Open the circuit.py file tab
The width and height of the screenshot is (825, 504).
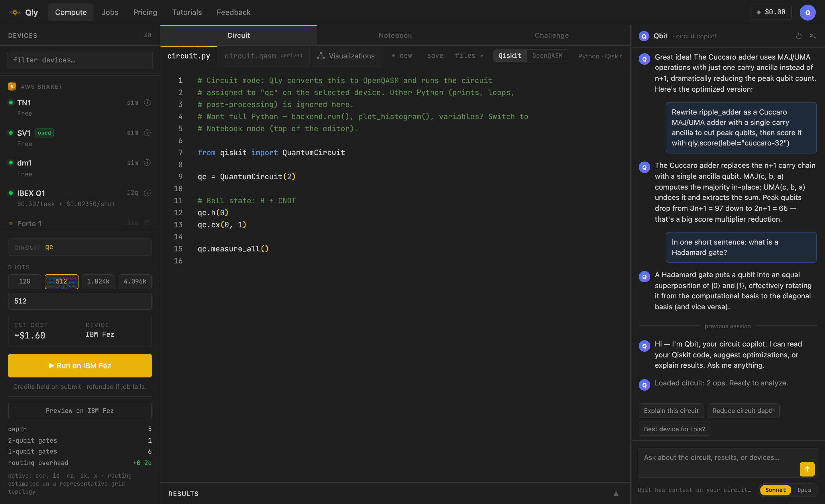(188, 56)
